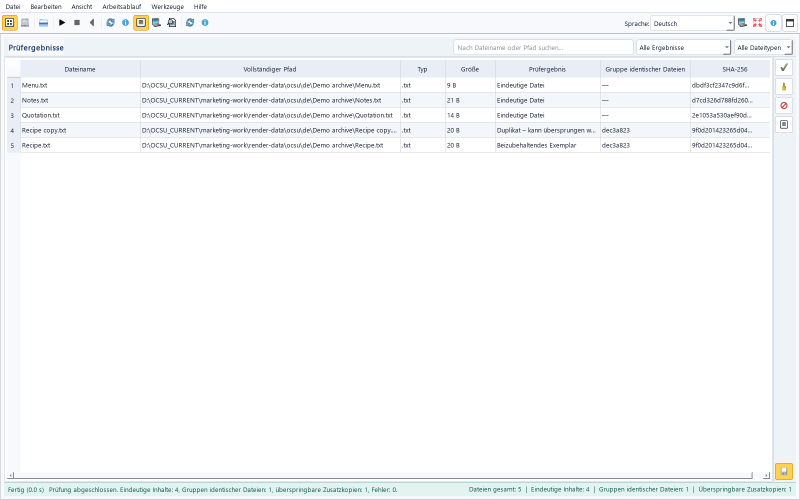Click row header number 4
This screenshot has height=500, width=800.
[x=13, y=130]
